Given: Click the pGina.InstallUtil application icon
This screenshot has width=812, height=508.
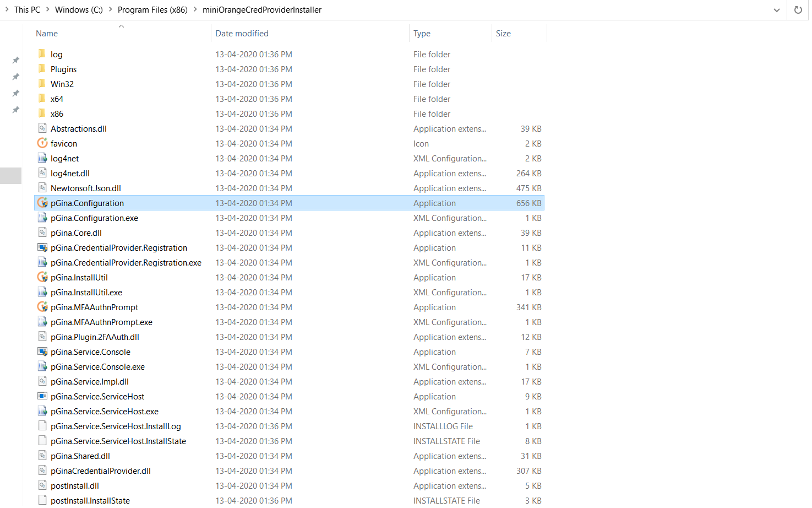Looking at the screenshot, I should coord(42,277).
